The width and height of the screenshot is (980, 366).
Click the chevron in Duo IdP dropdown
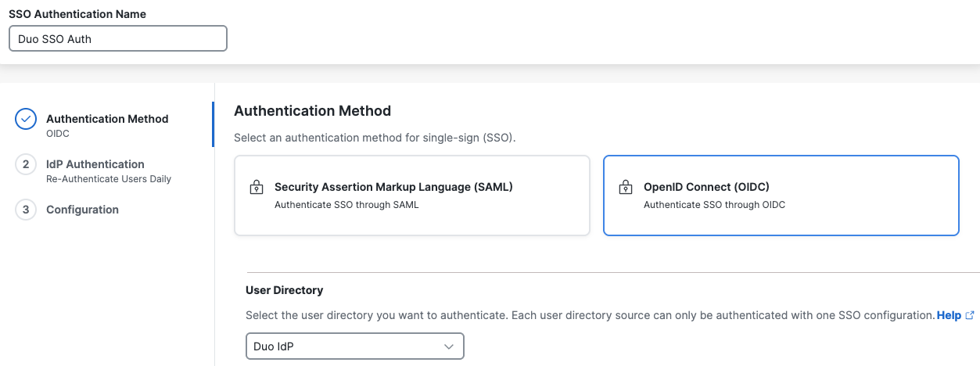[449, 346]
